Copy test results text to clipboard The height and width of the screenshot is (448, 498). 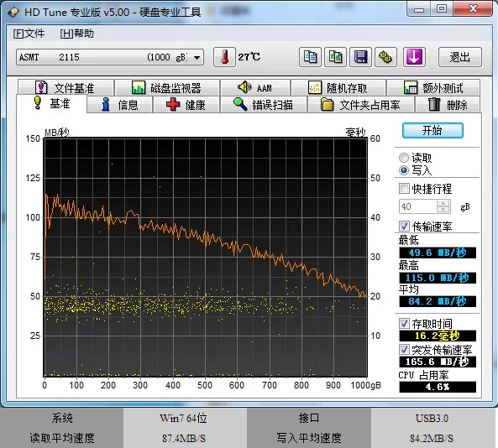coord(310,57)
